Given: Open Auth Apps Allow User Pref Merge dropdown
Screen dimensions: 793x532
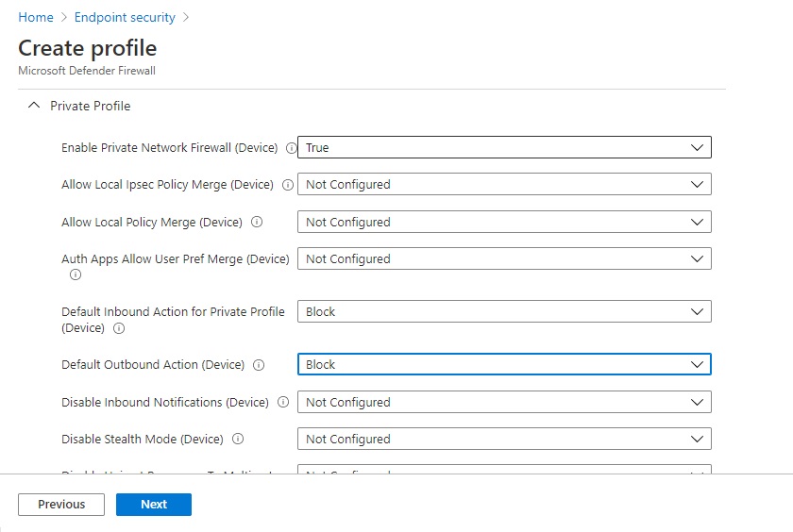Looking at the screenshot, I should [504, 259].
